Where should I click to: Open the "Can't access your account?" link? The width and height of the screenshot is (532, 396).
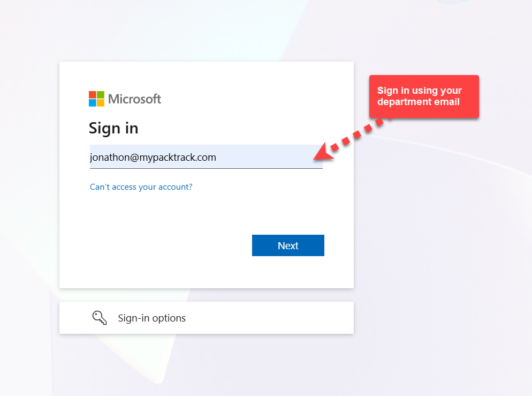pyautogui.click(x=141, y=187)
